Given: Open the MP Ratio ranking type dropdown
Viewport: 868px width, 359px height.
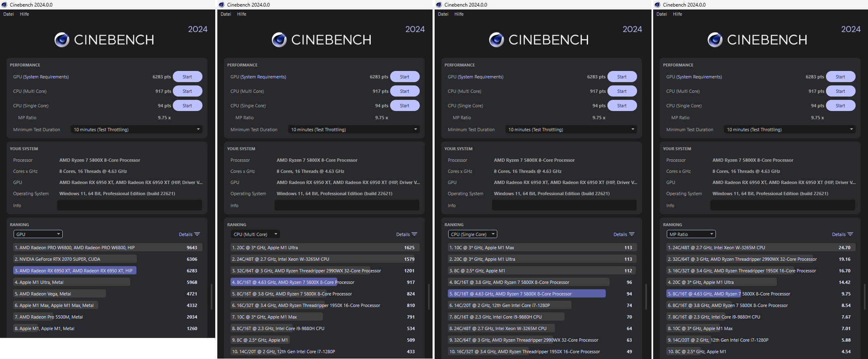Looking at the screenshot, I should 691,234.
